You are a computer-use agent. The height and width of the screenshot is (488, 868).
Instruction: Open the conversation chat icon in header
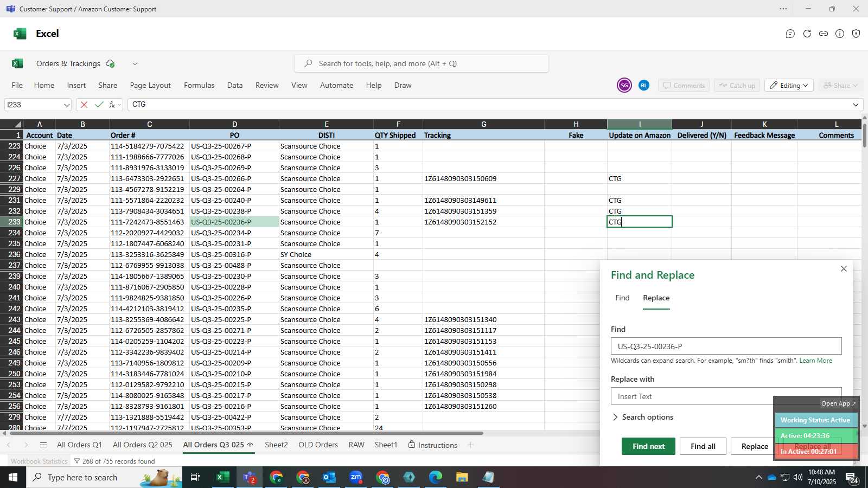pos(790,34)
